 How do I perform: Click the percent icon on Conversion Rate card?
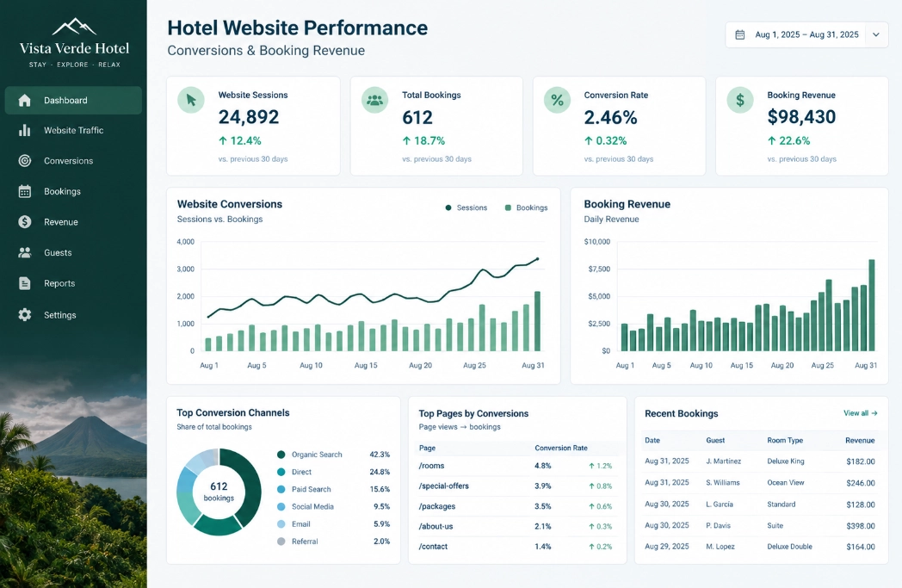557,100
